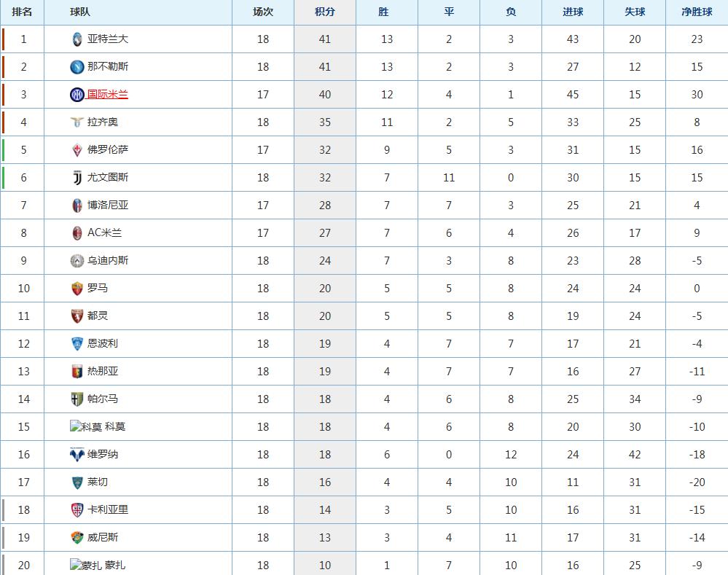Viewport: 728px width, 575px height.
Task: Click the Verona (维罗纳) team logo
Action: (77, 455)
